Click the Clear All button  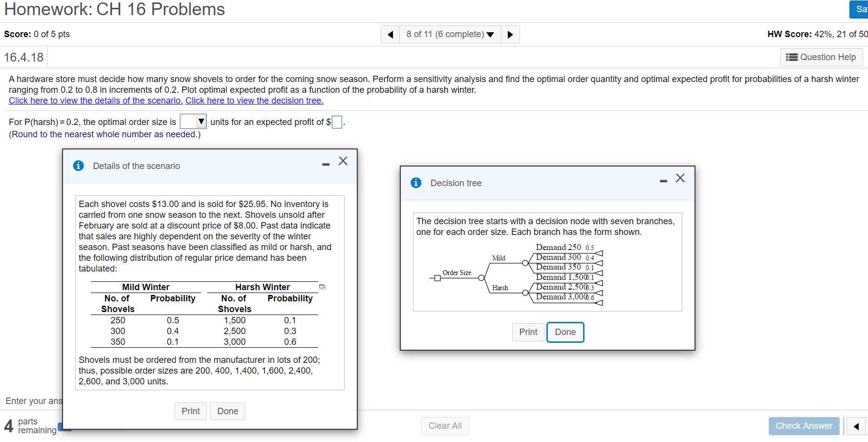(445, 426)
